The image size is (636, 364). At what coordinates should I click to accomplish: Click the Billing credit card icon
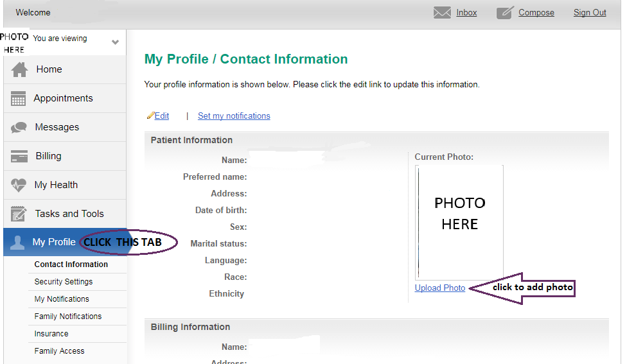pyautogui.click(x=19, y=156)
